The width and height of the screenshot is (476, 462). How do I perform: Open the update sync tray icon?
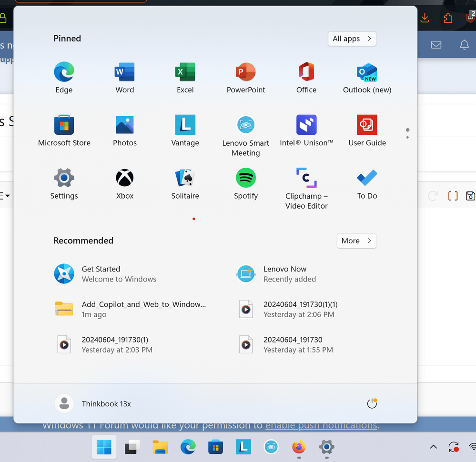pos(454,447)
